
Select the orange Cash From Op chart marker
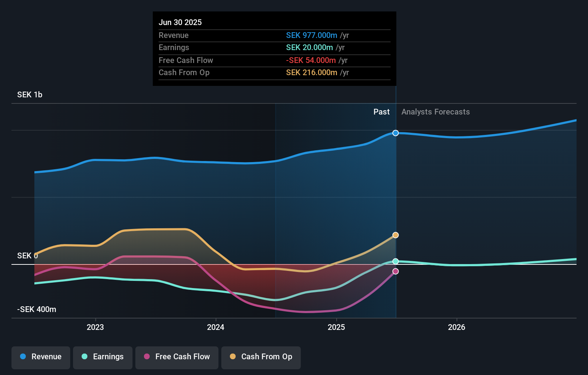[395, 235]
